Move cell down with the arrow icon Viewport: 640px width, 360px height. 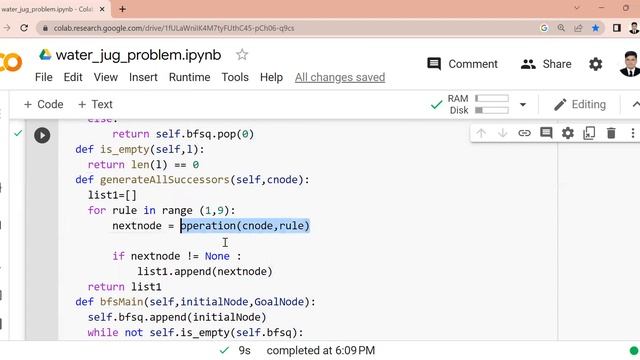click(x=502, y=133)
